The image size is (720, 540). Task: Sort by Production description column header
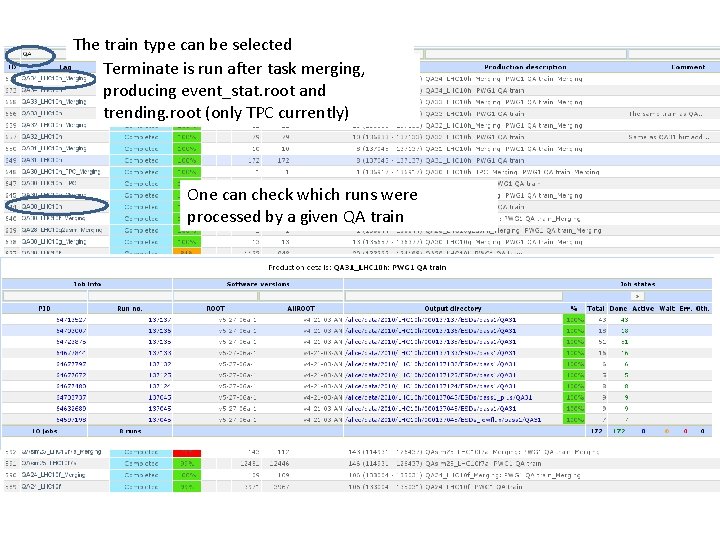point(525,67)
